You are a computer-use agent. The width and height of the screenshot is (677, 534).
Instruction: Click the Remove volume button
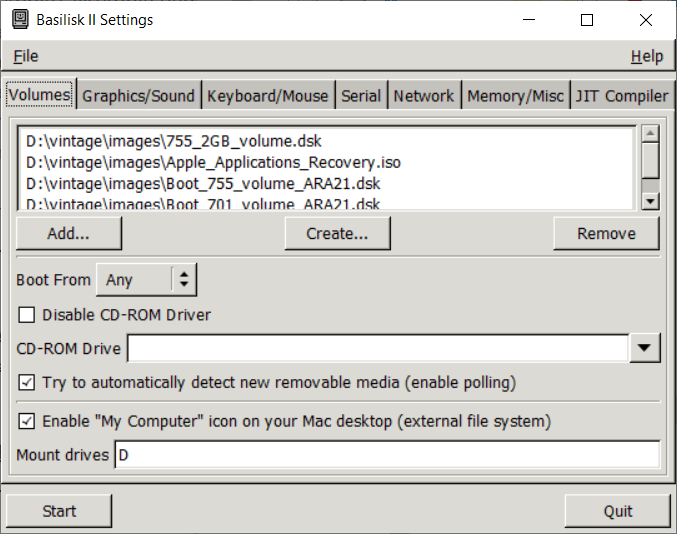coord(606,233)
